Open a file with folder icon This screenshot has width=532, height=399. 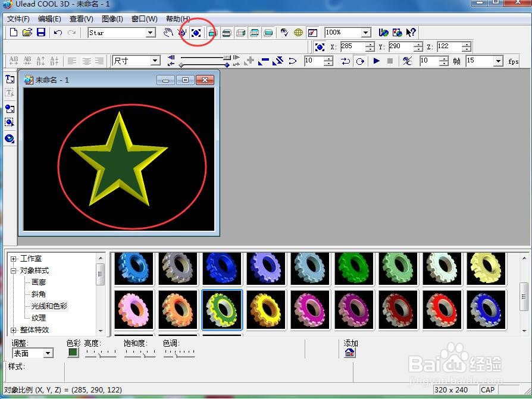pos(27,33)
